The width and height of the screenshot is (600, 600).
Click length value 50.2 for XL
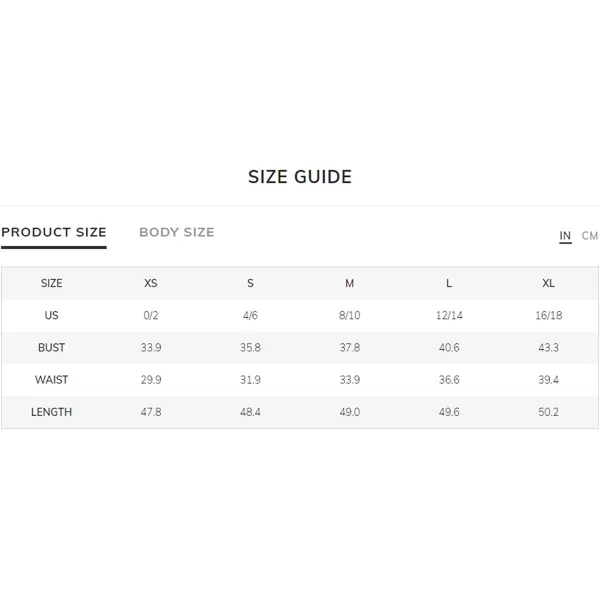click(x=548, y=412)
